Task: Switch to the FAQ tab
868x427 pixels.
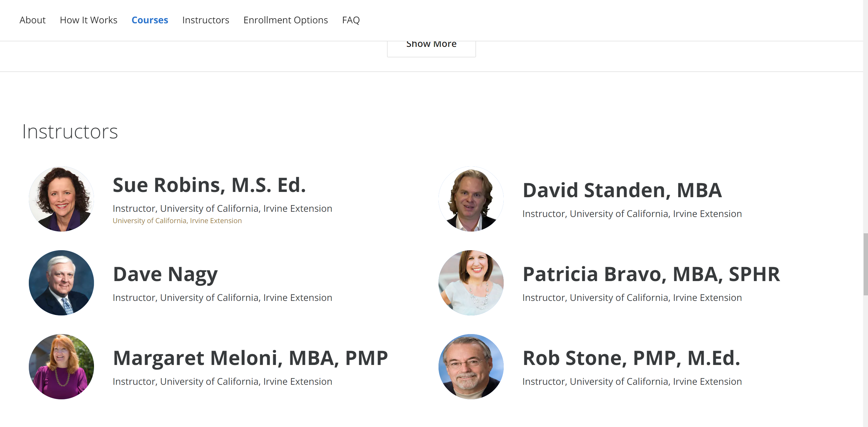Action: click(x=351, y=20)
